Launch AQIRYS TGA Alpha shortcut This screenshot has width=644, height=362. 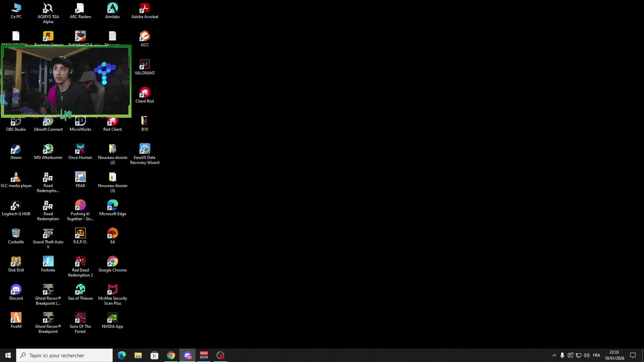tap(48, 14)
